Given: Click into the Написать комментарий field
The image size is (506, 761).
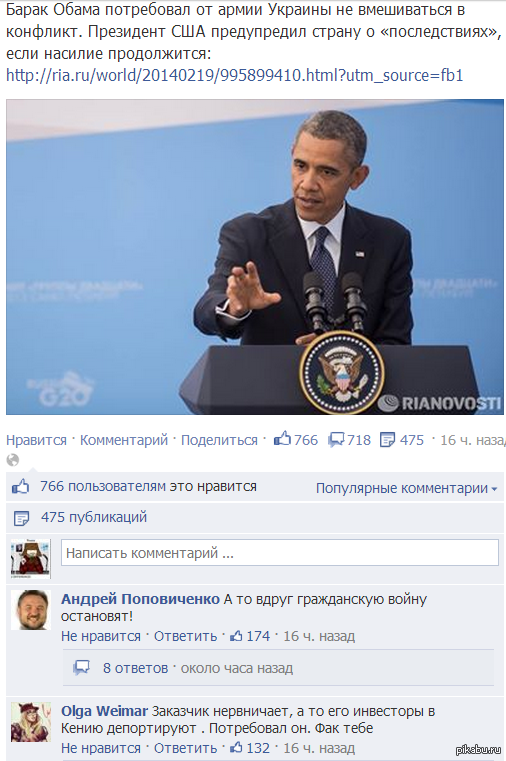Looking at the screenshot, I should coord(280,553).
